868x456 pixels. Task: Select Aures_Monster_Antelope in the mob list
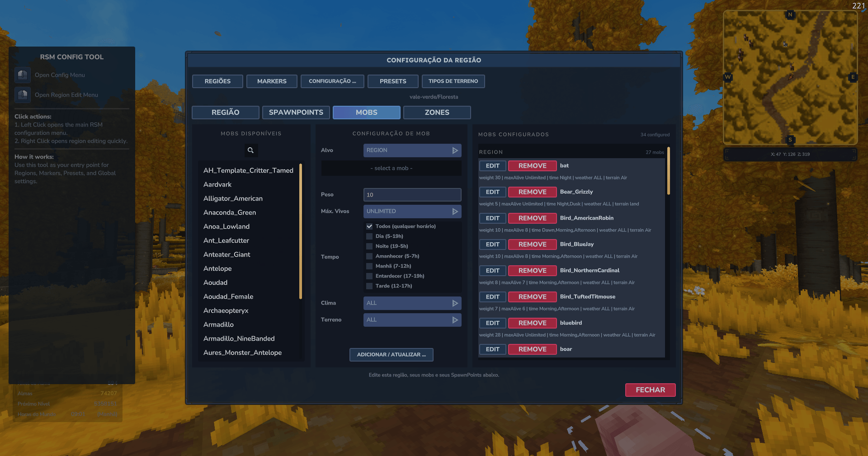pos(242,353)
